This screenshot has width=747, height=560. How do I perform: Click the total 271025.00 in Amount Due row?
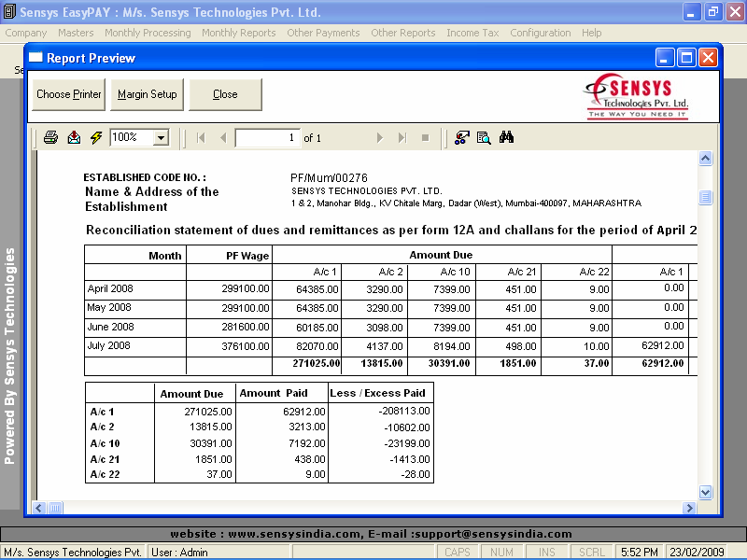[x=317, y=363]
